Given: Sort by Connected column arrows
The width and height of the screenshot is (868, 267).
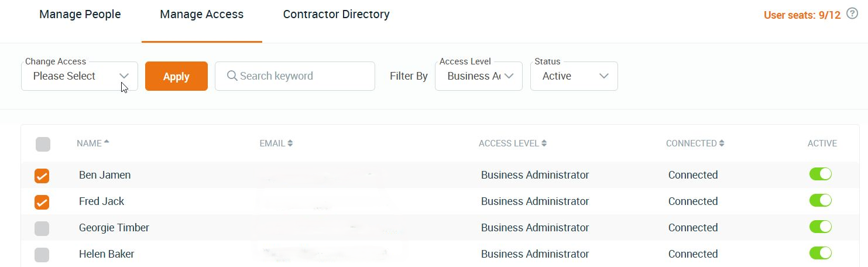Looking at the screenshot, I should tap(722, 143).
